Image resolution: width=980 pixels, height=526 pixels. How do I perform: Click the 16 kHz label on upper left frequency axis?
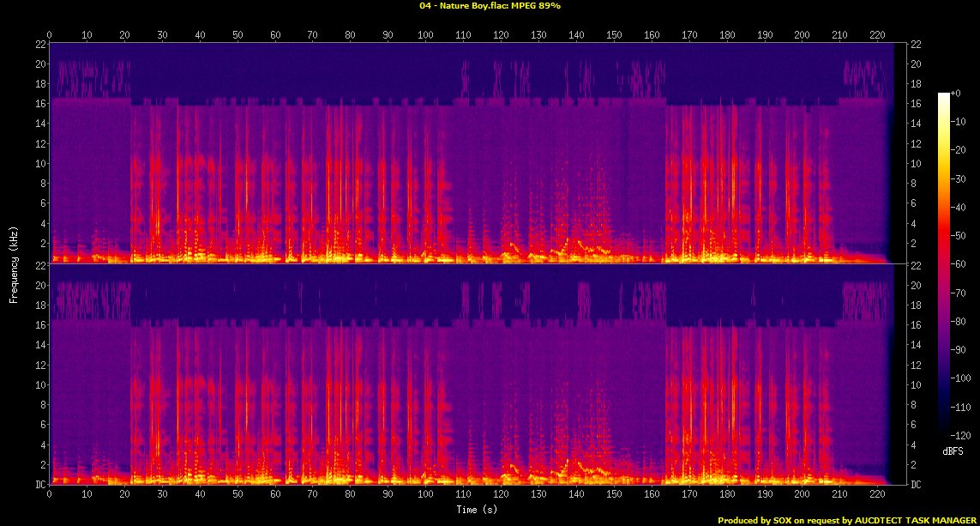pyautogui.click(x=38, y=104)
